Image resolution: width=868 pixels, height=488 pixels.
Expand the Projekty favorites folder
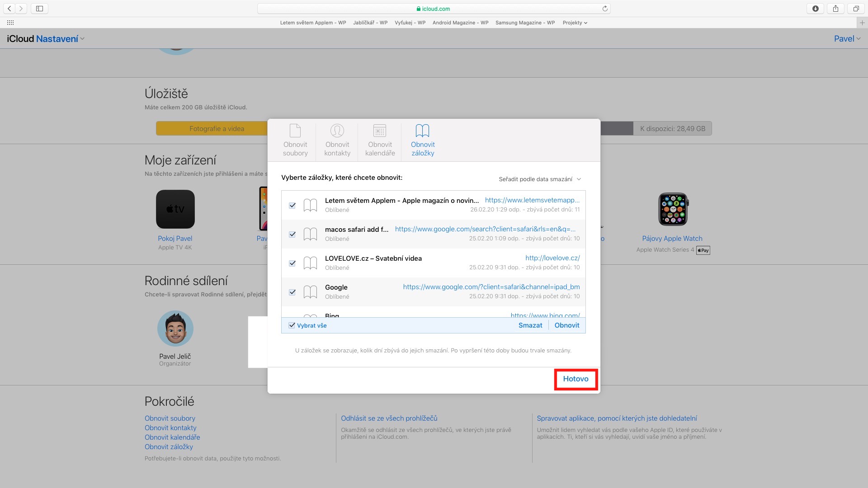(575, 23)
